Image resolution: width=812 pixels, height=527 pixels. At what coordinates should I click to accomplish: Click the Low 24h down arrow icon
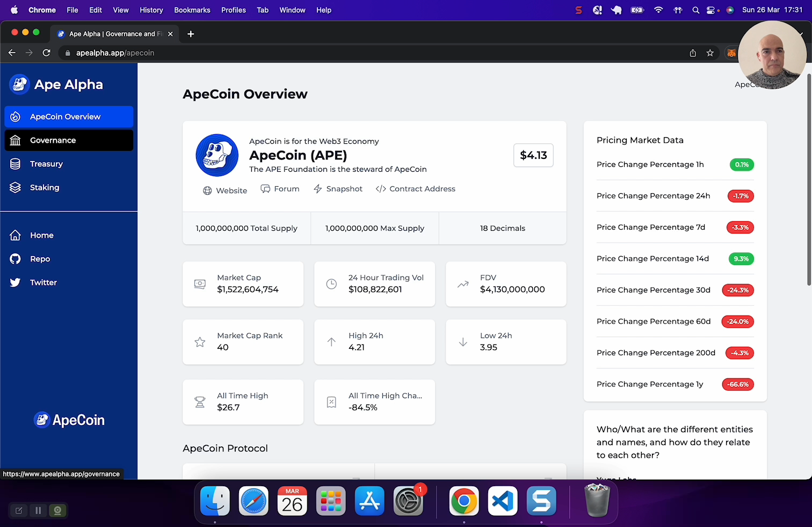(463, 342)
